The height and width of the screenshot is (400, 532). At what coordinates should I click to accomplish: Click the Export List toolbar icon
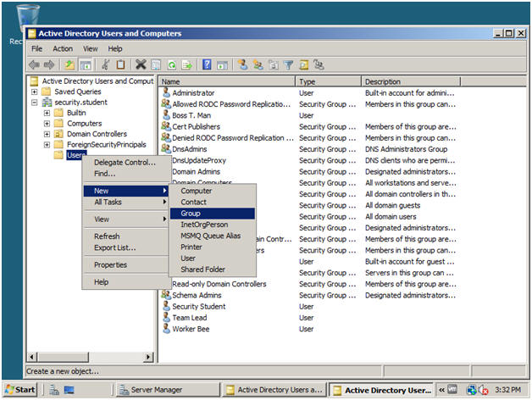(186, 64)
